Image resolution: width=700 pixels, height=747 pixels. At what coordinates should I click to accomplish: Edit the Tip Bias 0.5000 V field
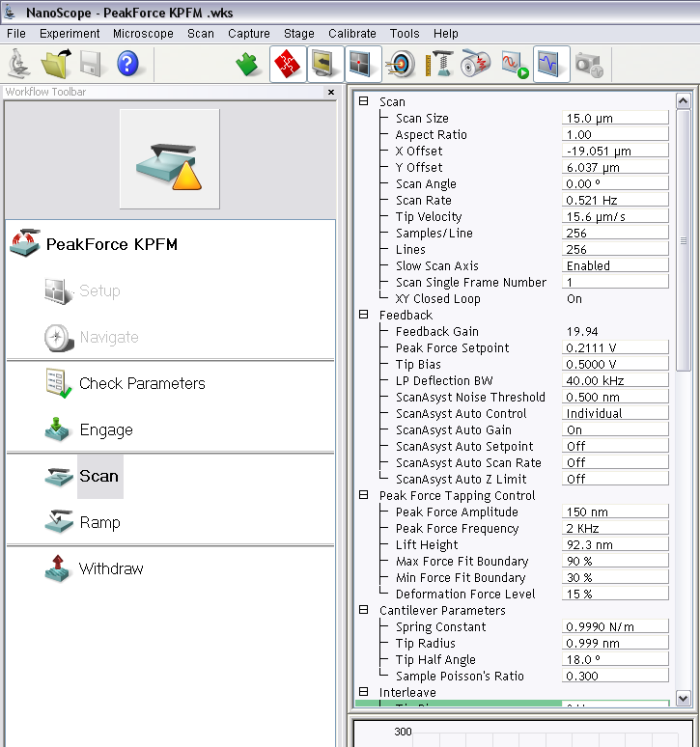pyautogui.click(x=615, y=364)
